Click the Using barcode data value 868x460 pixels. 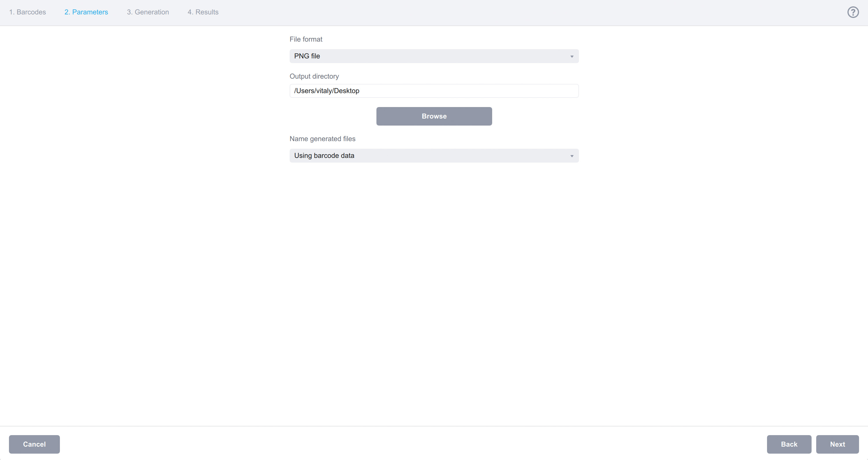[324, 155]
